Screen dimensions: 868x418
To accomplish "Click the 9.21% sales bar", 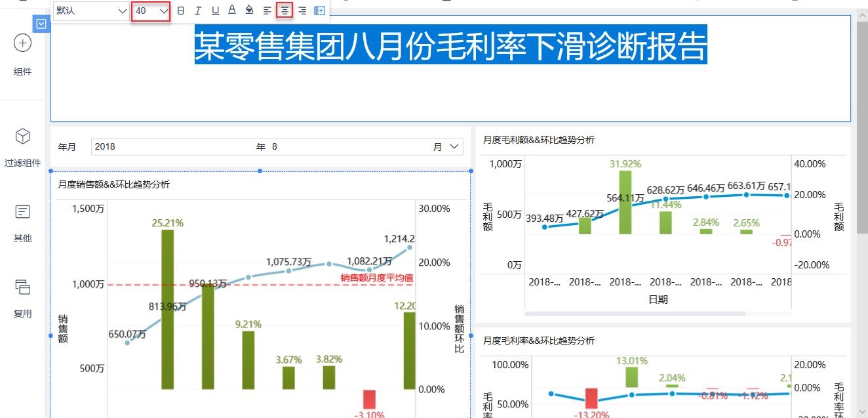I will [x=248, y=360].
